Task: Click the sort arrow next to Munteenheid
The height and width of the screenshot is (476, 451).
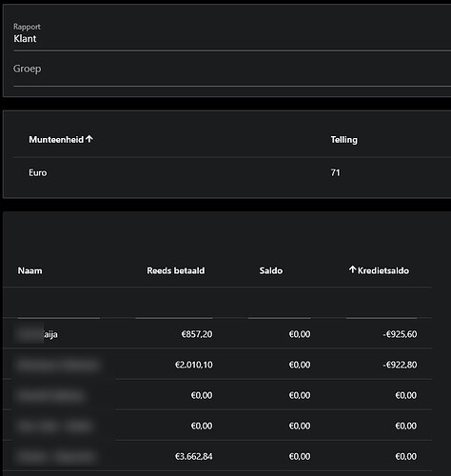Action: 89,139
